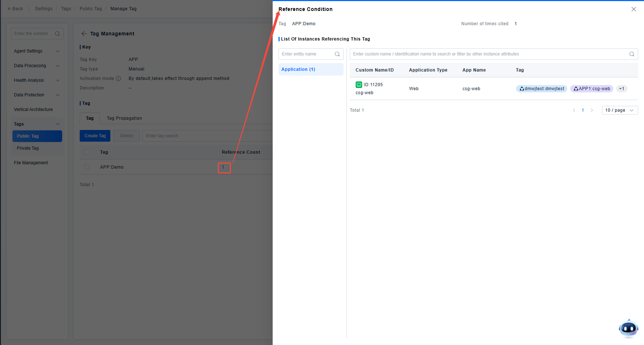Click the info icon next to Activation mode
The width and height of the screenshot is (644, 345).
(x=118, y=78)
